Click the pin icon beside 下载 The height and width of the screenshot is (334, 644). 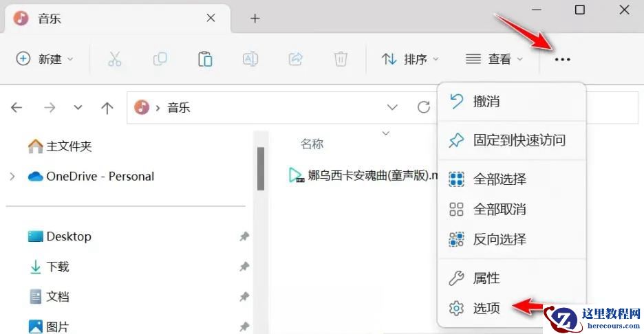244,267
